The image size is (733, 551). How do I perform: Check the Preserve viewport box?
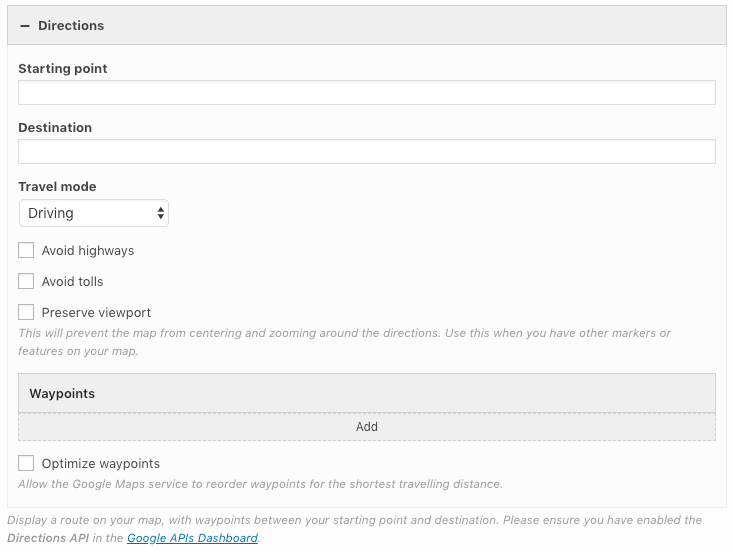tap(26, 312)
